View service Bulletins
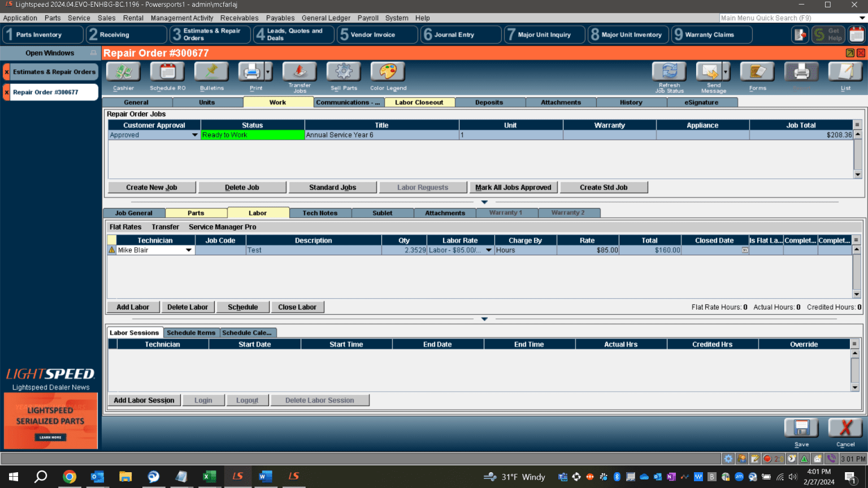Screen dimensions: 868x488 coord(211,73)
